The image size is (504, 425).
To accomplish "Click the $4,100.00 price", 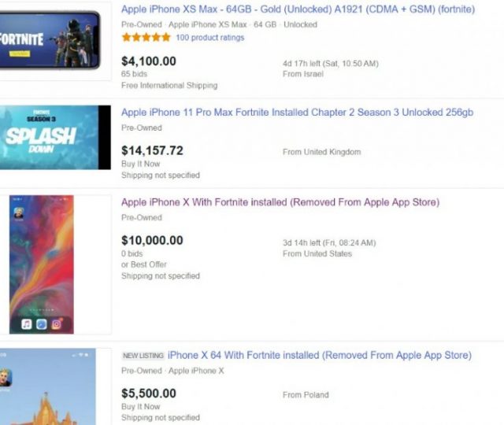I will [x=149, y=61].
